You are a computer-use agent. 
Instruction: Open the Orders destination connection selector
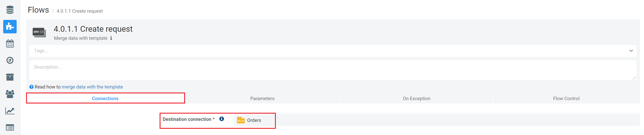[249, 120]
